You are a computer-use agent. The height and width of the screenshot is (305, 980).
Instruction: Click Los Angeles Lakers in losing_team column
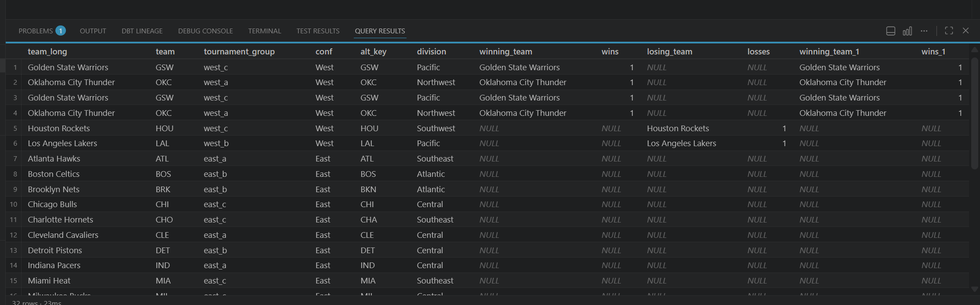point(682,143)
